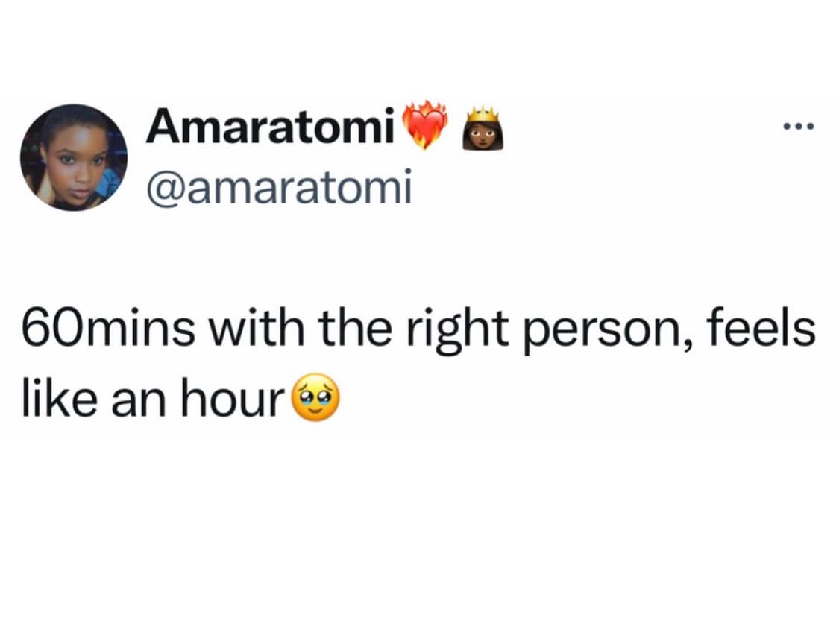Open the bold Amaratomi display name
Screen dimensions: 839x644
pyautogui.click(x=269, y=128)
